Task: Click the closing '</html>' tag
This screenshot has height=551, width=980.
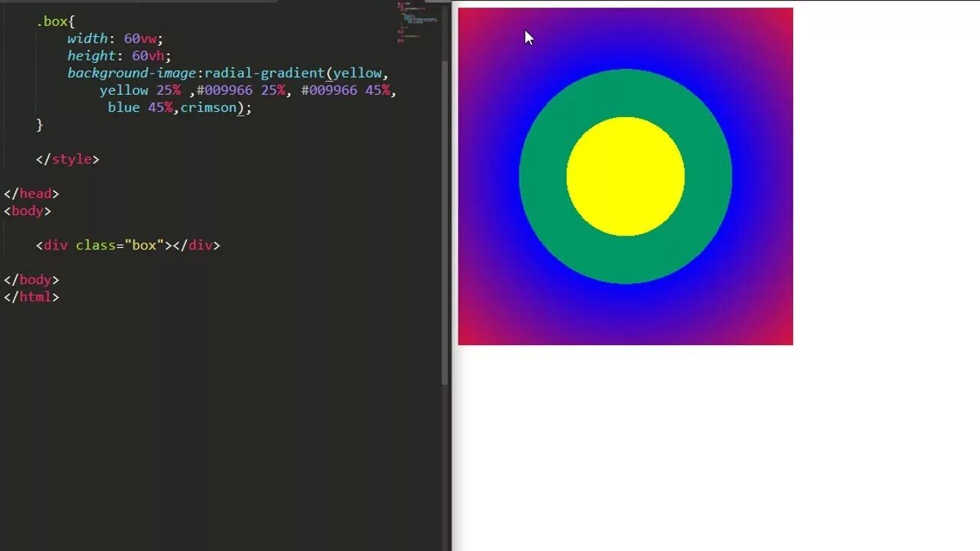Action: [31, 297]
